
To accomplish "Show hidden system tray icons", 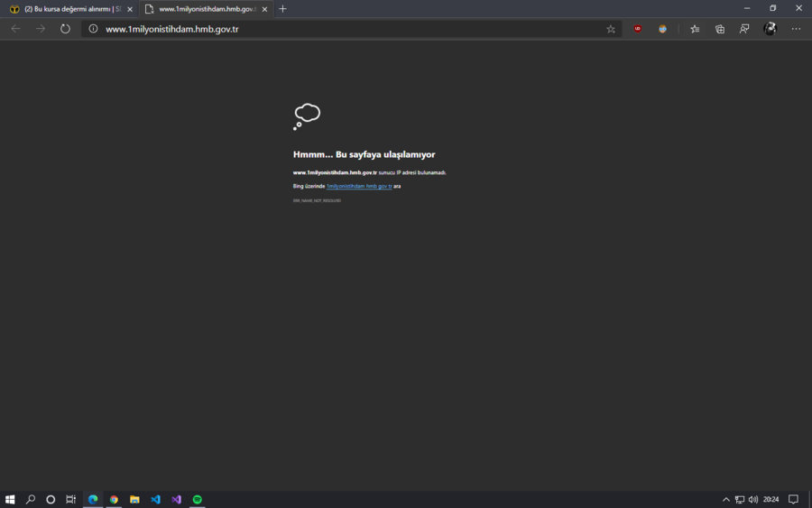I will click(x=726, y=499).
